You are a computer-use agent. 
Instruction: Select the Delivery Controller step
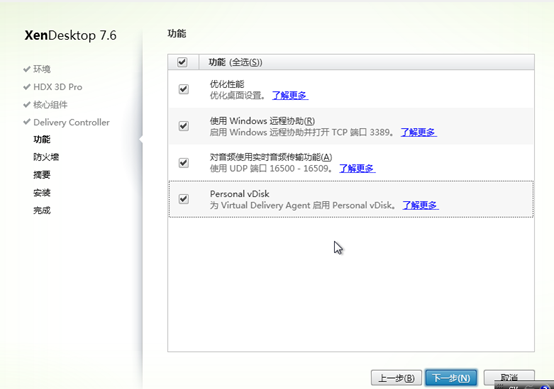click(71, 122)
